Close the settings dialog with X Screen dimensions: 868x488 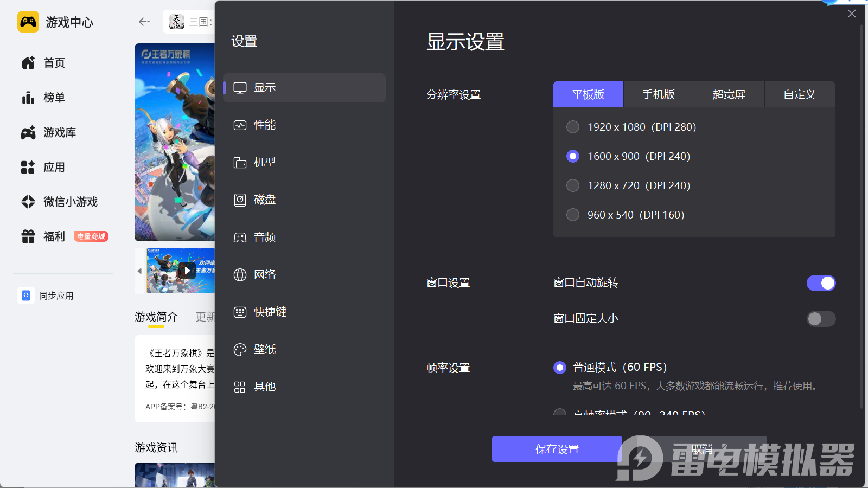852,14
